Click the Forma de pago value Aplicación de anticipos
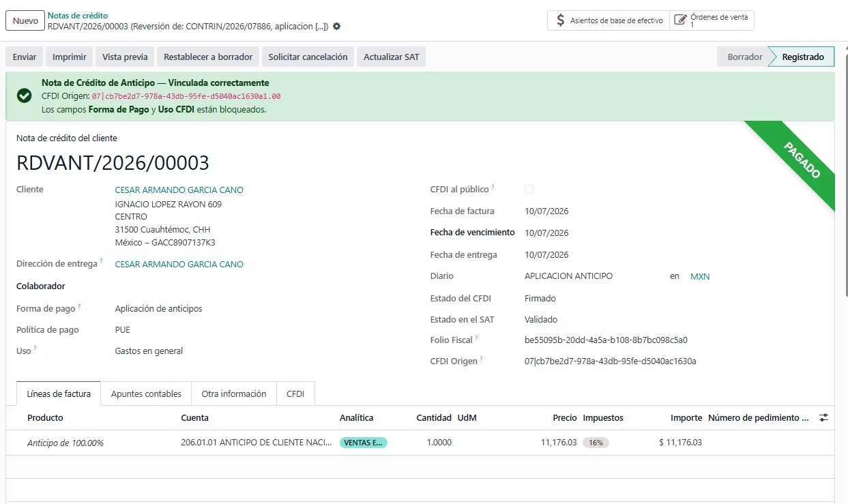This screenshot has width=848, height=504. (x=158, y=309)
